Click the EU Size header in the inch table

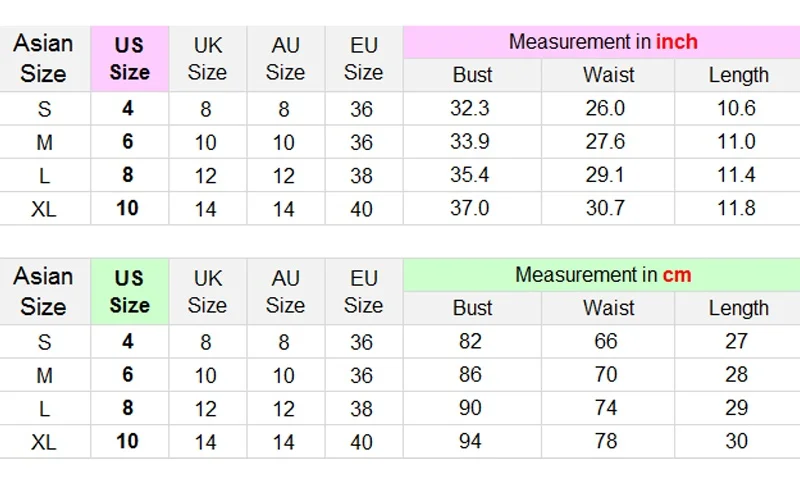[363, 59]
